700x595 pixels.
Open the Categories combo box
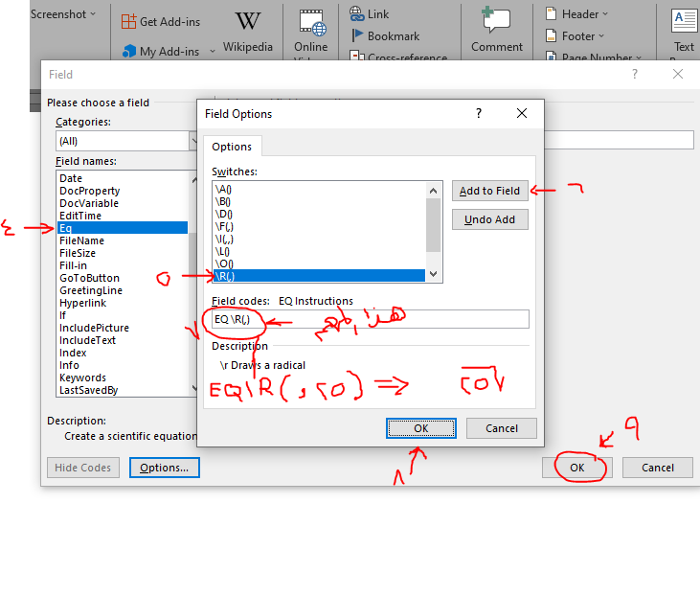click(x=125, y=141)
